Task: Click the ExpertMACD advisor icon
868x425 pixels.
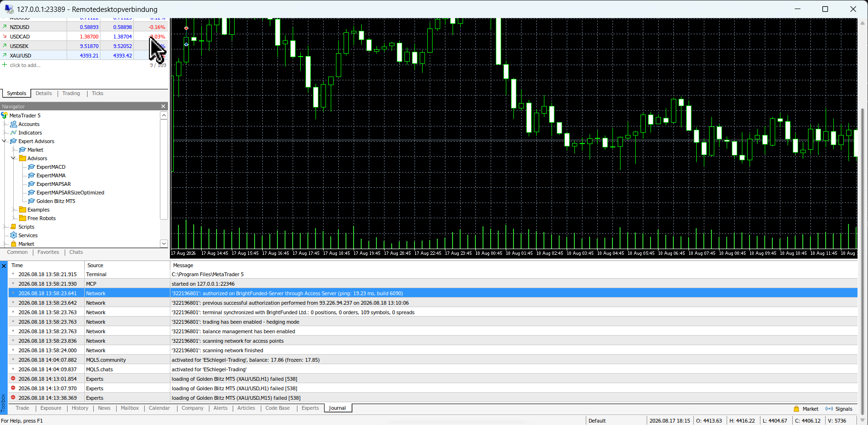Action: pyautogui.click(x=31, y=167)
